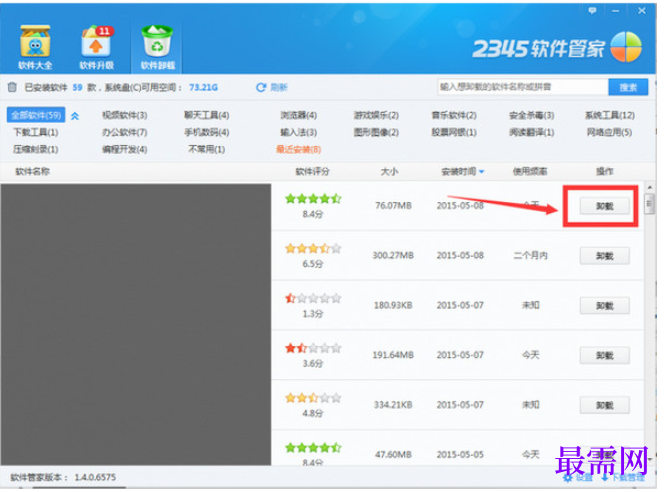Click the 使用频率 column header
Viewport: 667px width, 492px height.
pos(530,171)
